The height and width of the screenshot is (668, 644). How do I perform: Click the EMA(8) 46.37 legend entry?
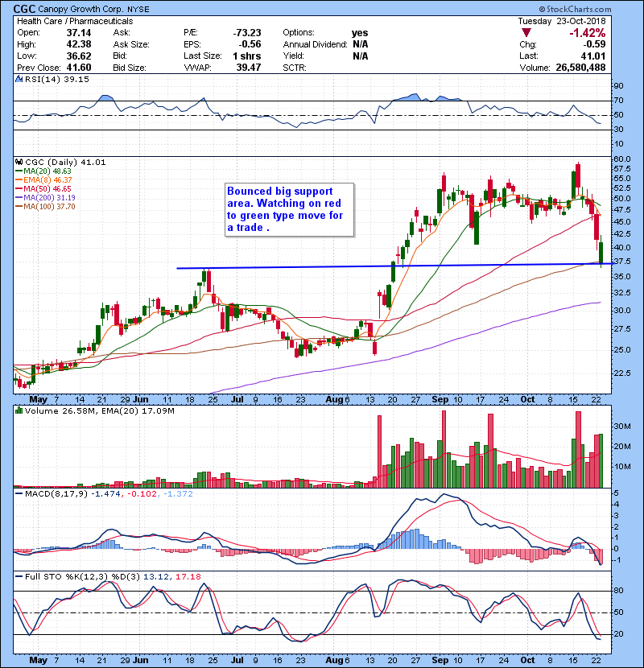(44, 180)
